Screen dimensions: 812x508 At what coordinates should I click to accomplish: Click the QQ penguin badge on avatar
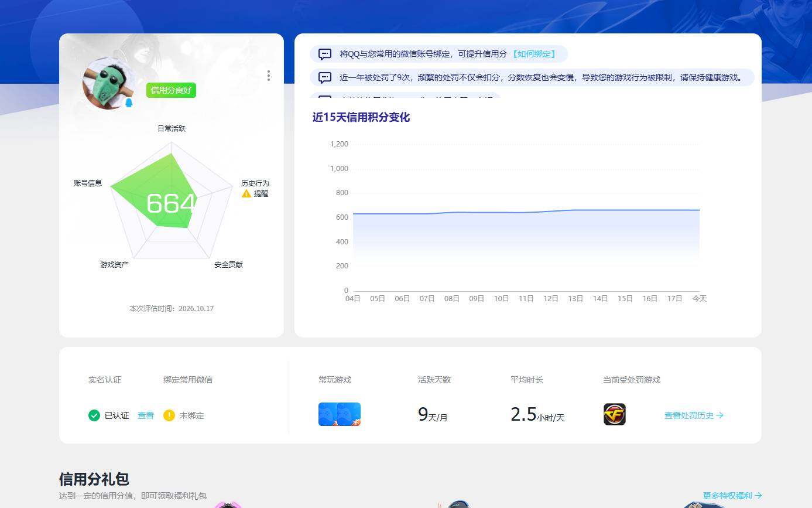129,103
